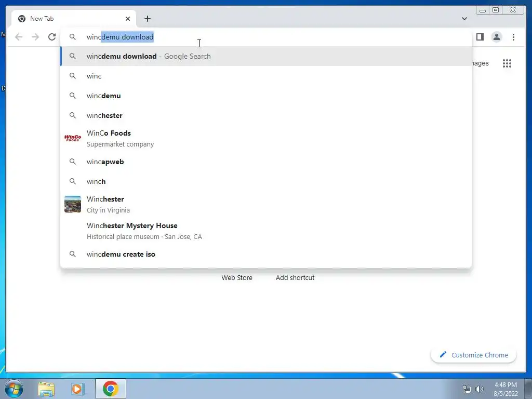This screenshot has width=532, height=399.
Task: Open the profile avatar icon
Action: coord(496,37)
